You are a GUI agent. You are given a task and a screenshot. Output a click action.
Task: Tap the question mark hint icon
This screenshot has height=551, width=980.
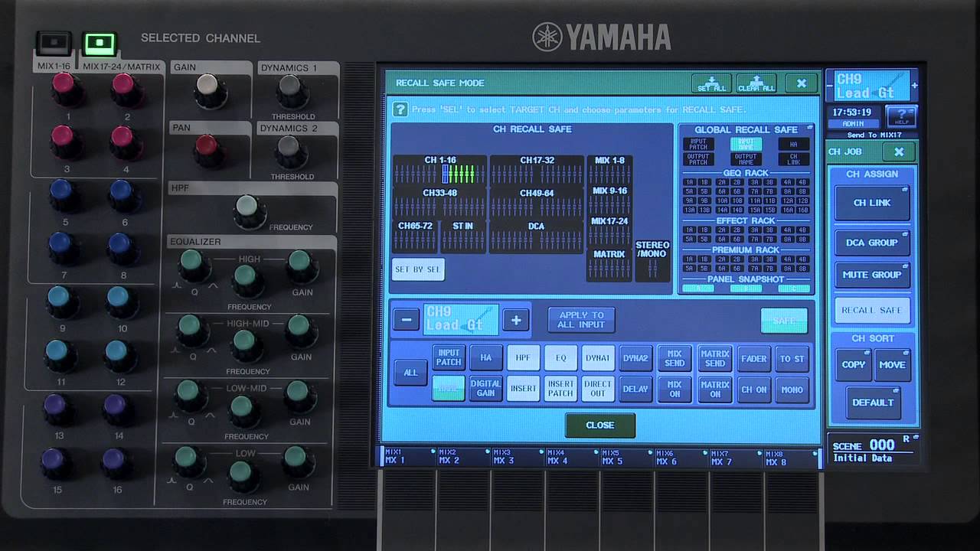400,109
